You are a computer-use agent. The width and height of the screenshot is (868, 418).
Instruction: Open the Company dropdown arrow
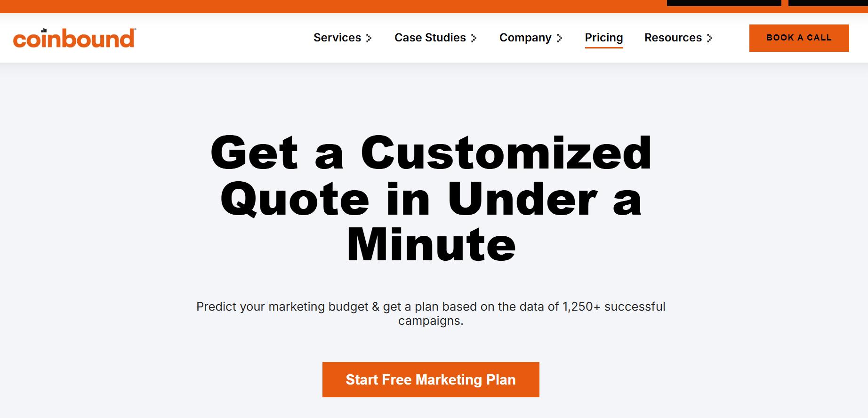click(x=559, y=38)
